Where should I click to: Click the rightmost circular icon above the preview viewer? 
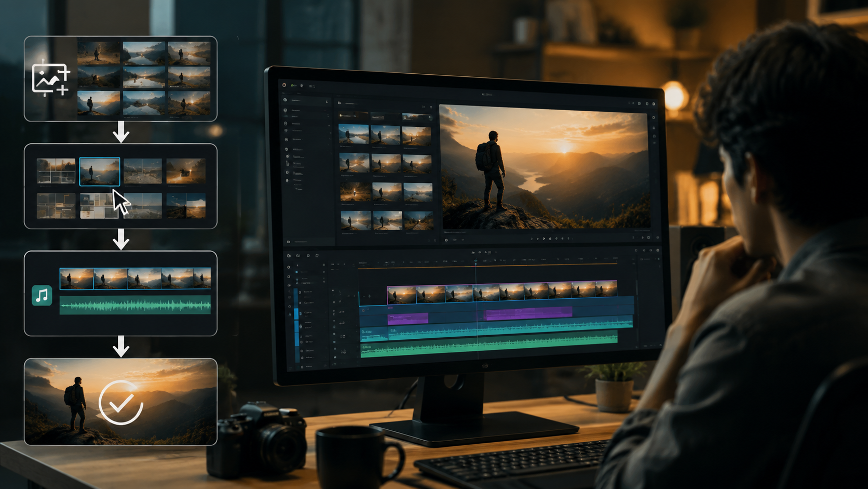pos(653,104)
